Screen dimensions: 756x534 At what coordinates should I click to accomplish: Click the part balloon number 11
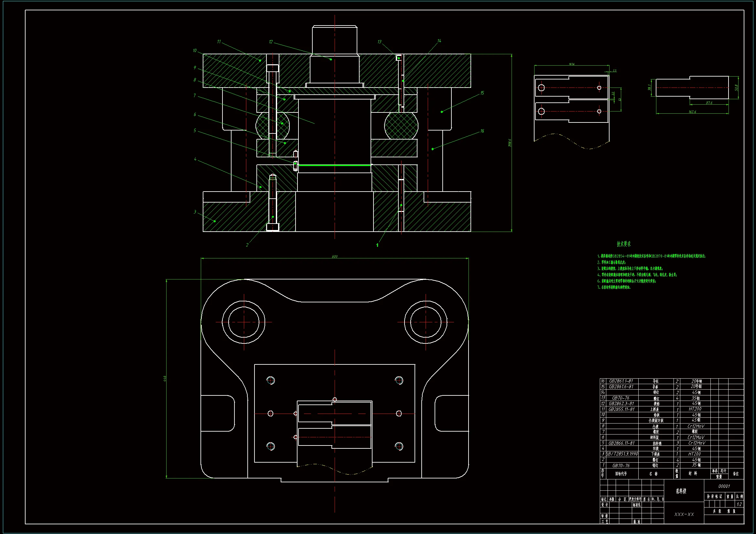click(x=219, y=42)
